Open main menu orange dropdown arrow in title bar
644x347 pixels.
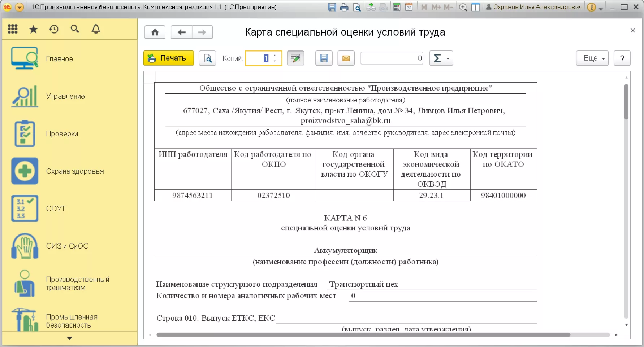point(20,7)
